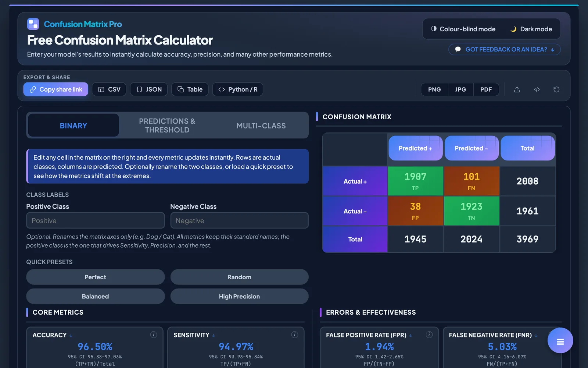588x368 pixels.
Task: Click the Actual + row total 2008
Action: point(527,181)
